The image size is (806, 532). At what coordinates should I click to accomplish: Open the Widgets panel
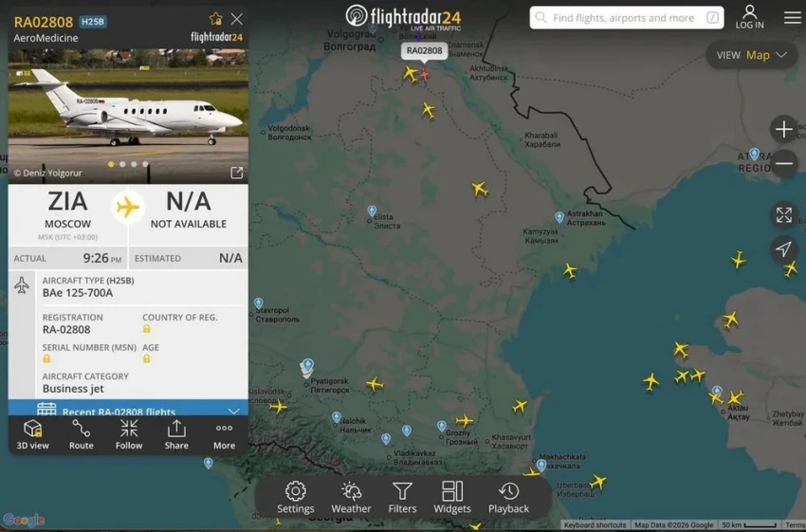452,497
